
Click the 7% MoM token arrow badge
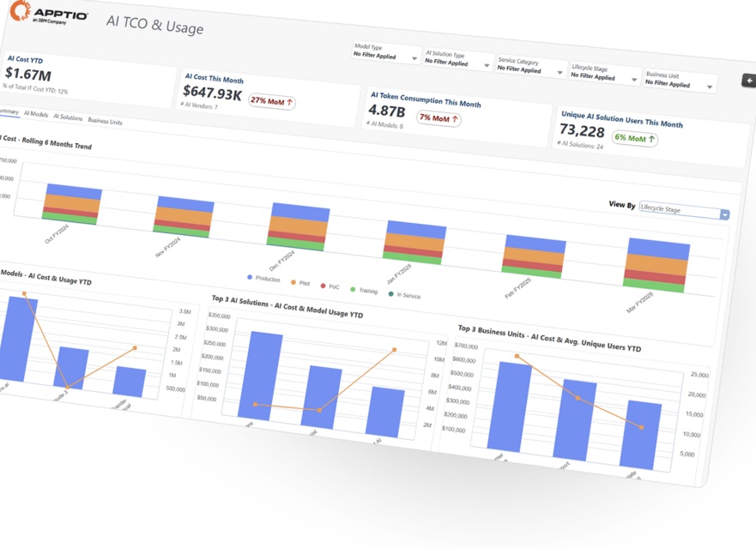(438, 118)
